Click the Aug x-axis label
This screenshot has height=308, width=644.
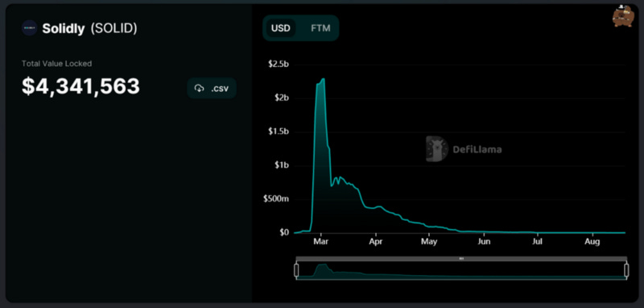[x=592, y=242]
